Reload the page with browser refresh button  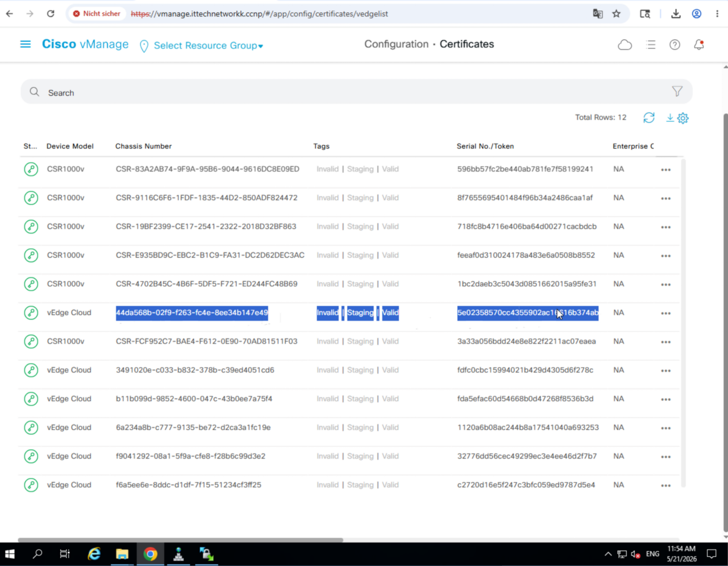pyautogui.click(x=51, y=14)
